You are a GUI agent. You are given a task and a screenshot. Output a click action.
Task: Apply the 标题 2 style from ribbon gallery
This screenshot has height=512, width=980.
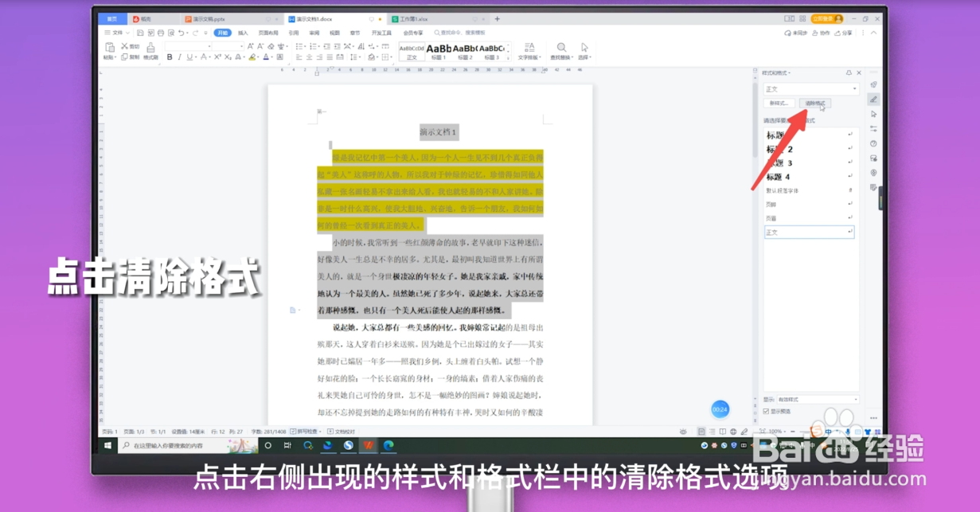pos(465,52)
